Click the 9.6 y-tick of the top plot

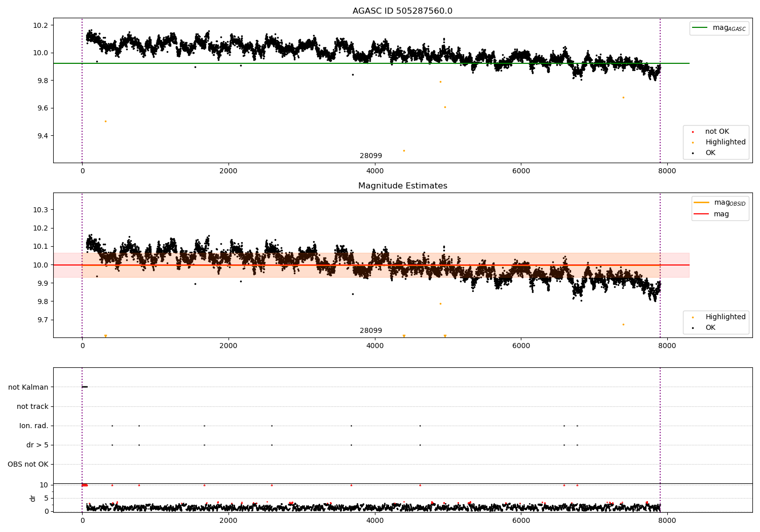[42, 108]
